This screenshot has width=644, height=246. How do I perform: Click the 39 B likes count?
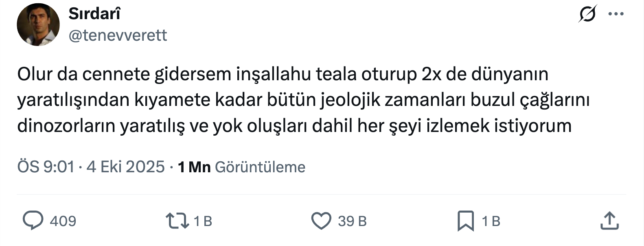352,221
